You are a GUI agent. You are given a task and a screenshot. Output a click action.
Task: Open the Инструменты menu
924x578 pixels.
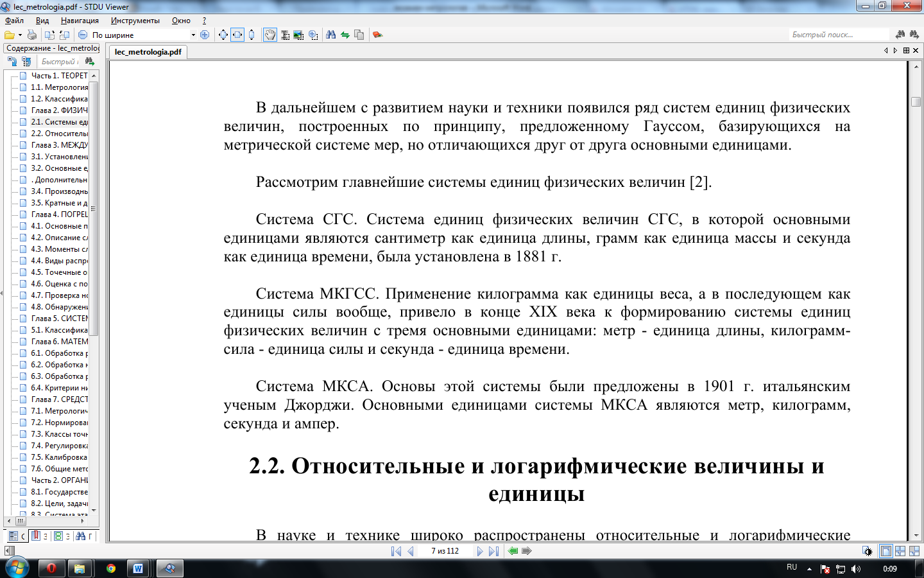click(x=135, y=21)
